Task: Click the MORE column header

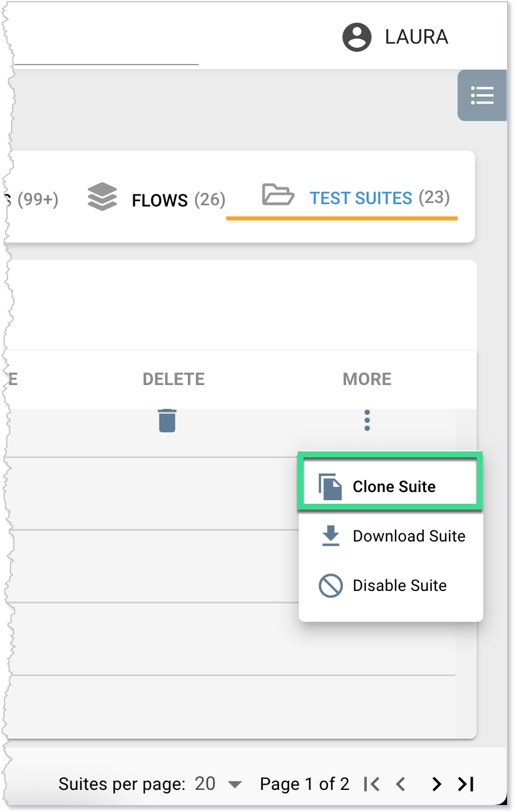Action: [x=367, y=379]
